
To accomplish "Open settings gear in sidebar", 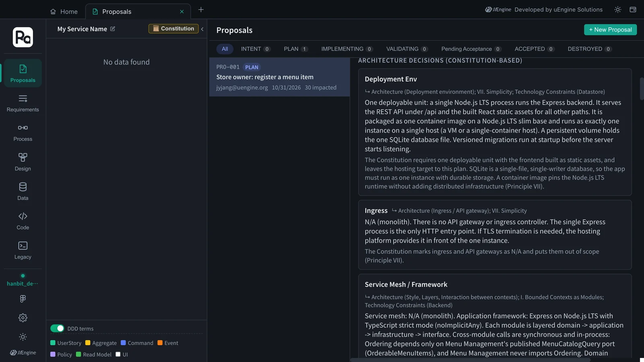I will [x=23, y=318].
